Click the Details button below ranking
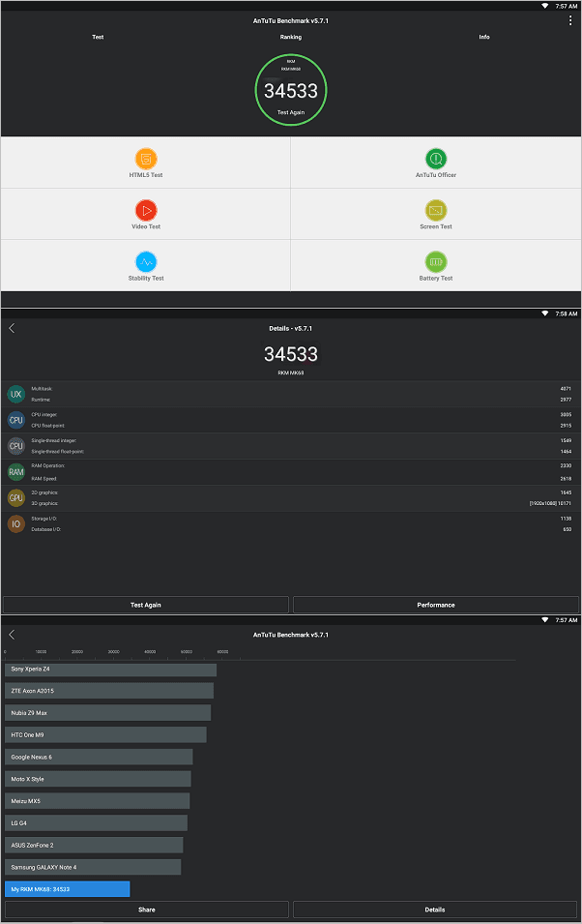Image resolution: width=582 pixels, height=924 pixels. 435,909
